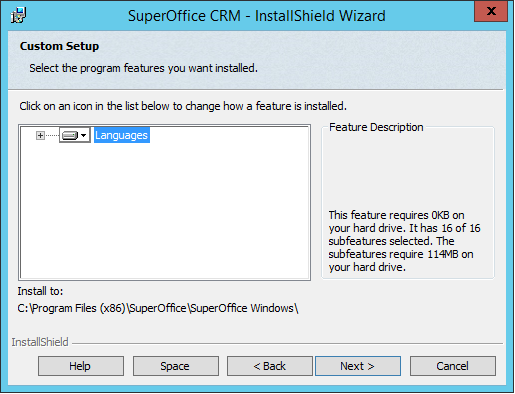
Task: Continue with the Next > button
Action: click(358, 366)
